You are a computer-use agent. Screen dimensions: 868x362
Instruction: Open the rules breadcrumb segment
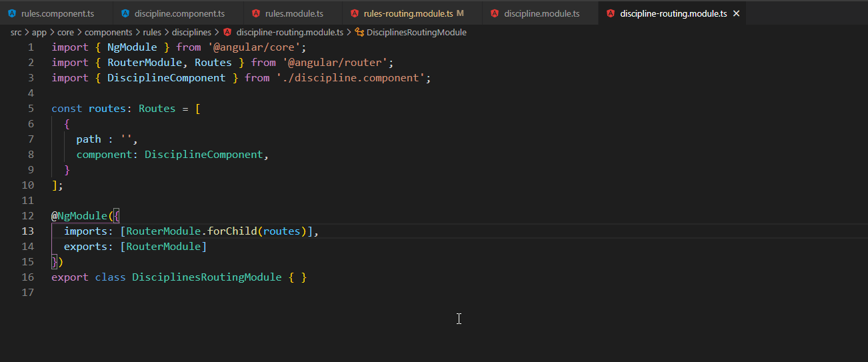pyautogui.click(x=152, y=32)
